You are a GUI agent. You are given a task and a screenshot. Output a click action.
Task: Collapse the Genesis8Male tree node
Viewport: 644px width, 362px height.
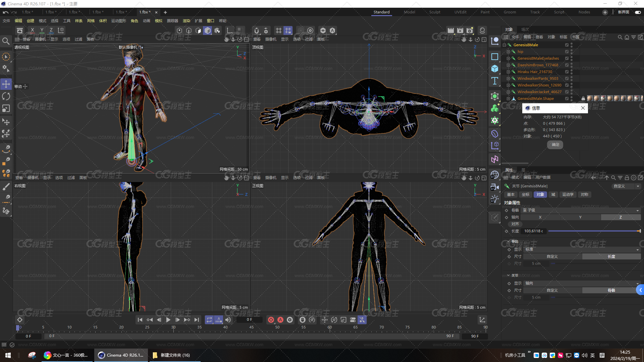click(x=504, y=45)
